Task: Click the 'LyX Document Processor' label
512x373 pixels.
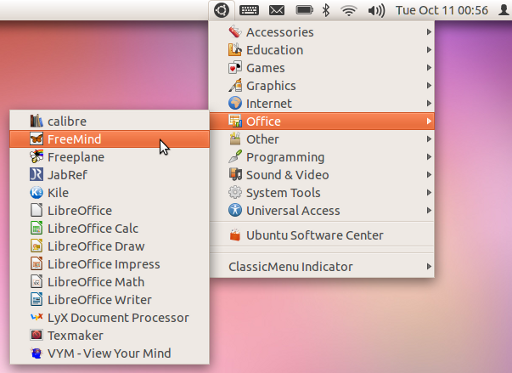Action: coord(118,318)
